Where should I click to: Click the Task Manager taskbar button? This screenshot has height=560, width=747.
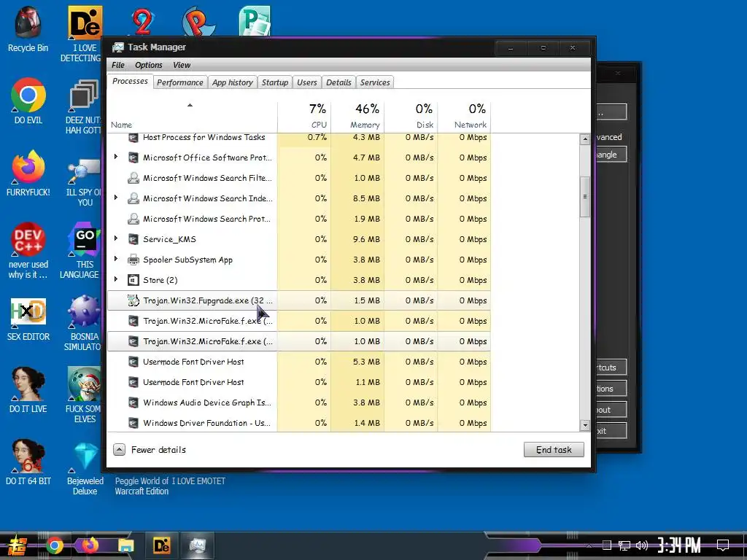tap(197, 545)
